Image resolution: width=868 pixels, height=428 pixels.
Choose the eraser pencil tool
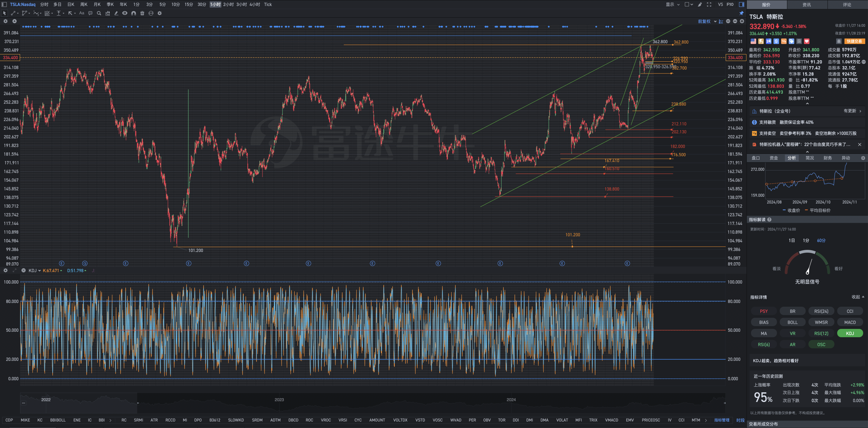pos(116,13)
